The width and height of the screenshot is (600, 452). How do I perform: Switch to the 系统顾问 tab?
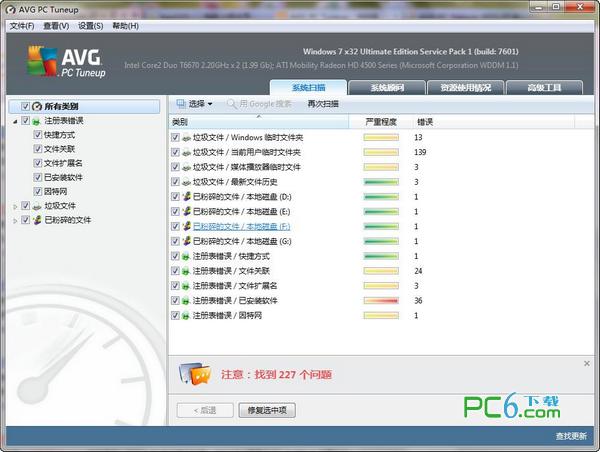click(x=387, y=88)
